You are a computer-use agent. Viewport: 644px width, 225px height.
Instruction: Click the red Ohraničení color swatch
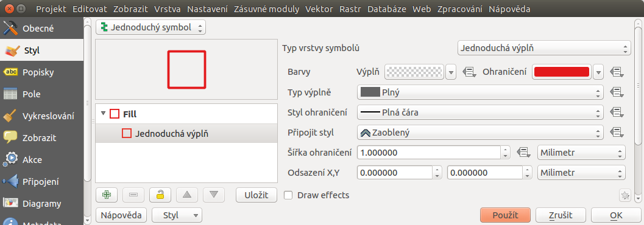[562, 72]
